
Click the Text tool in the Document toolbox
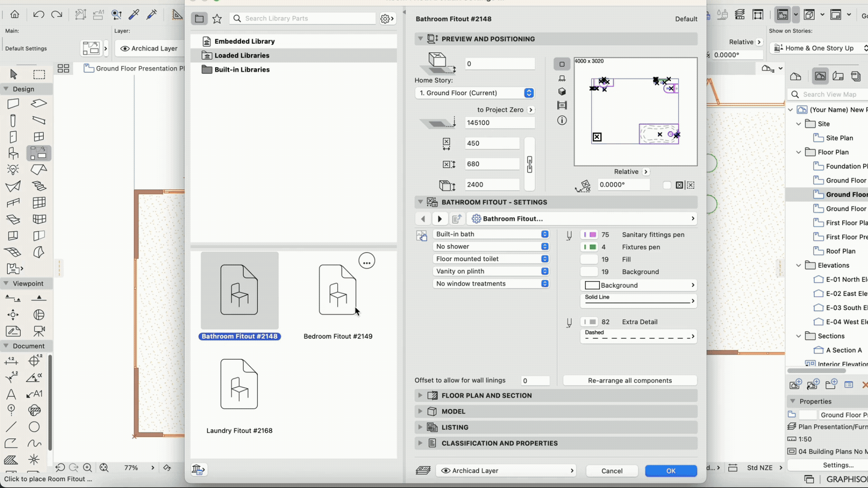coord(11,394)
